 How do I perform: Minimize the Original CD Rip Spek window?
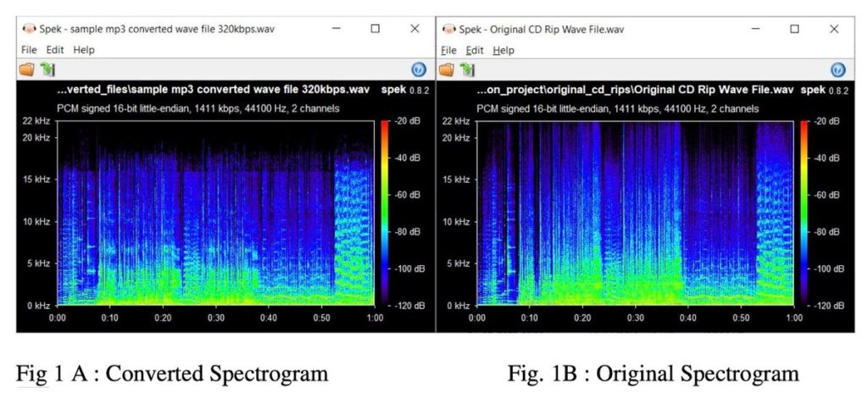click(x=755, y=29)
